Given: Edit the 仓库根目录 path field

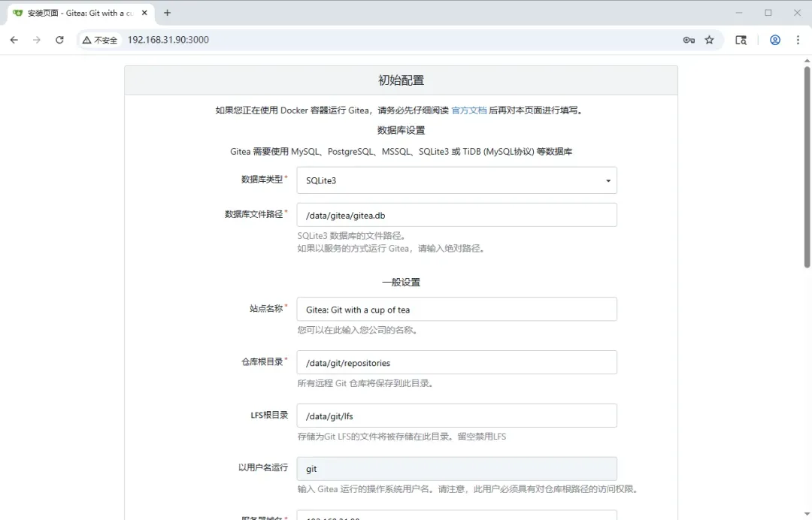Looking at the screenshot, I should tap(457, 362).
